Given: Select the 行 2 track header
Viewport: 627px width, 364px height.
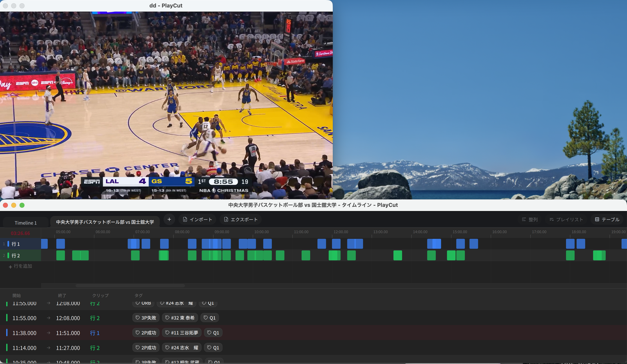Looking at the screenshot, I should click(20, 256).
